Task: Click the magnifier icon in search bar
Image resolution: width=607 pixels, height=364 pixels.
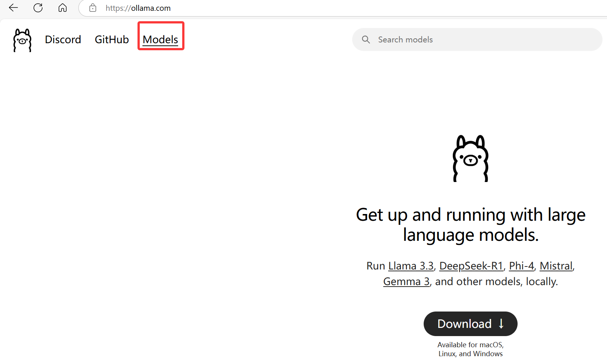Action: (x=366, y=39)
